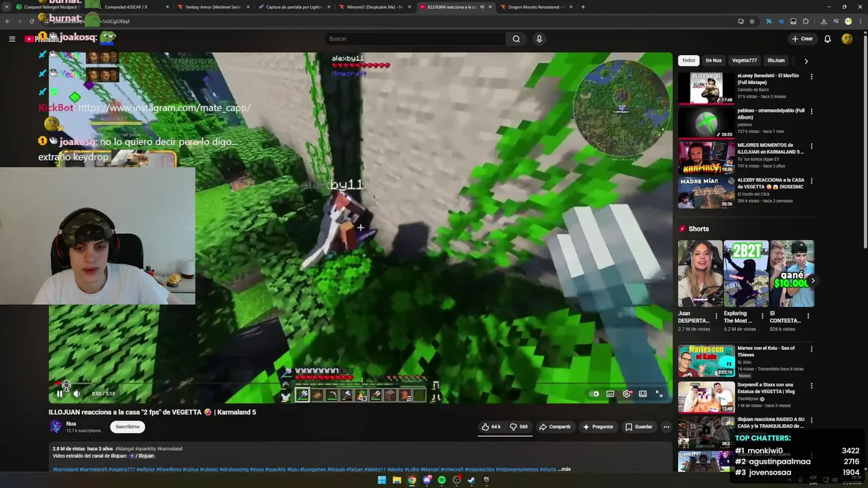
Task: Pause the video
Action: 60,394
